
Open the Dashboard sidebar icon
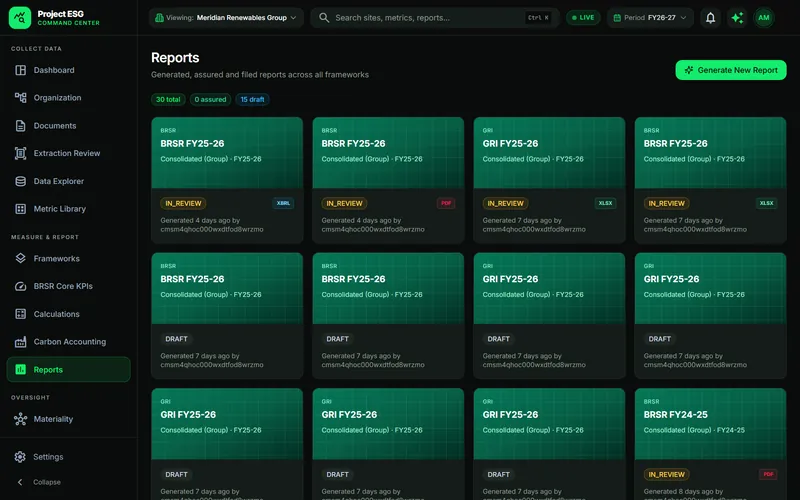click(x=20, y=70)
